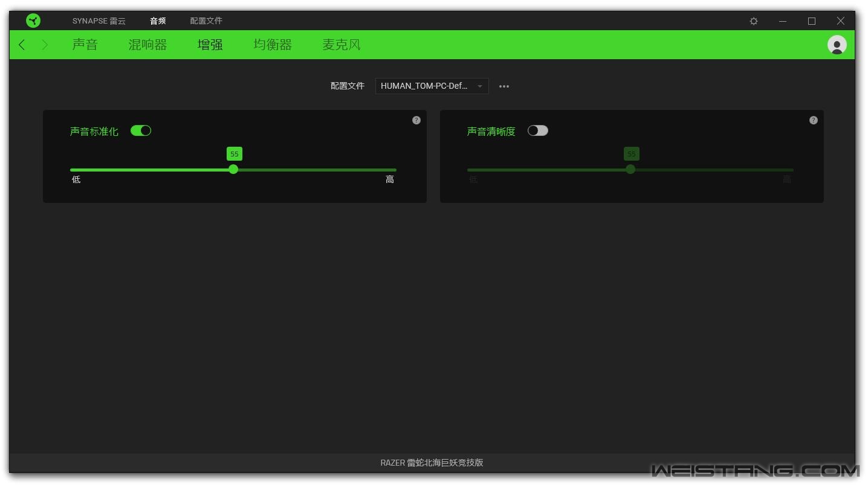Click the 声音标准化 slider handle

click(x=233, y=170)
